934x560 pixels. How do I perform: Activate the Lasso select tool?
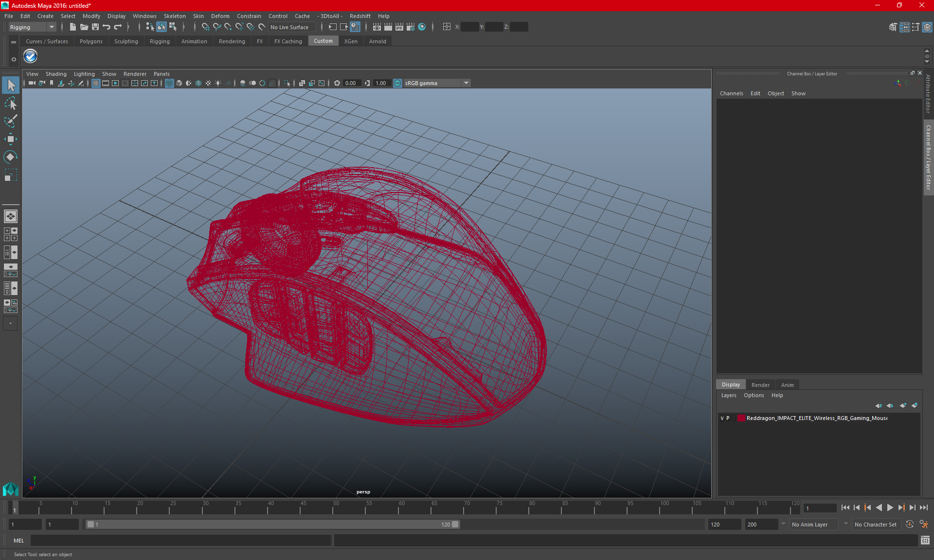coord(11,103)
